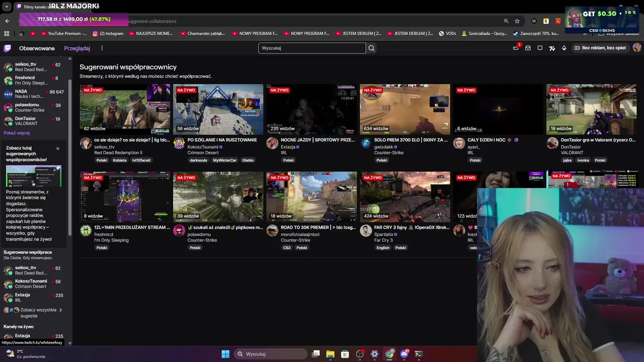Open the KokoszTsunami channel link under the stream title
Viewport: 644px width, 362px height.
tap(203, 147)
